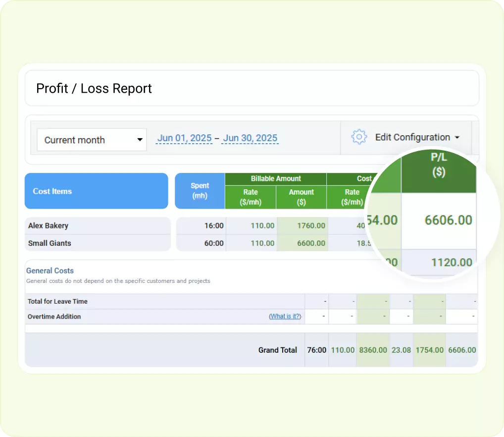
Task: Click the Amount ($) column header
Action: pyautogui.click(x=301, y=197)
